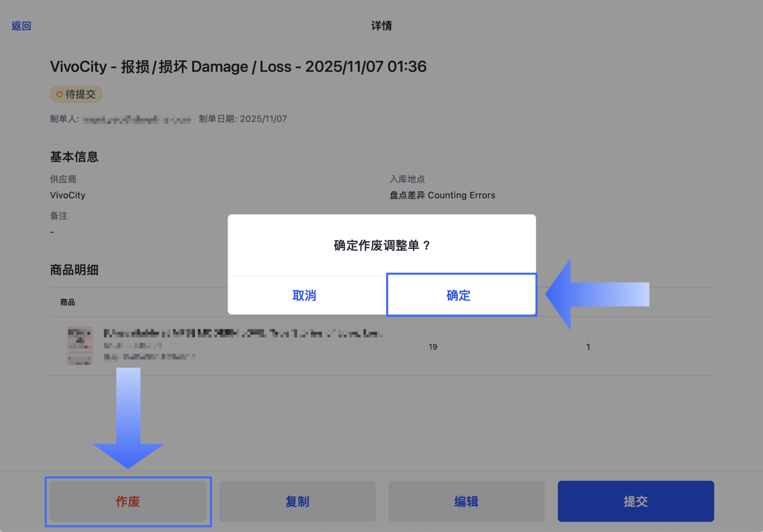Click 取消 to dismiss the confirmation dialog
The height and width of the screenshot is (532, 763).
click(304, 295)
